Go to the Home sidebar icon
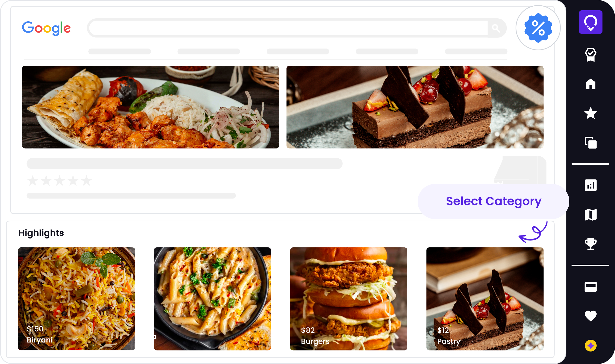Viewport: 615px width, 364px height. pos(590,84)
